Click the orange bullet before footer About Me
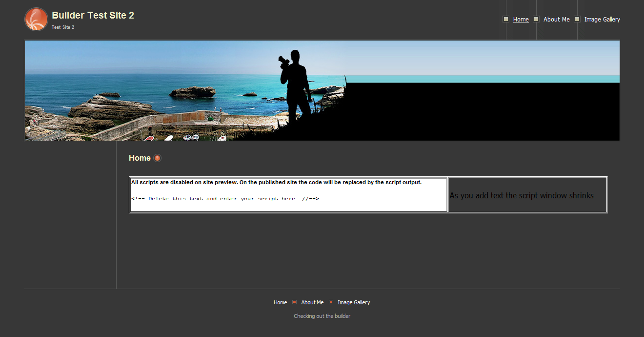Screen dimensions: 644x337 coord(294,302)
